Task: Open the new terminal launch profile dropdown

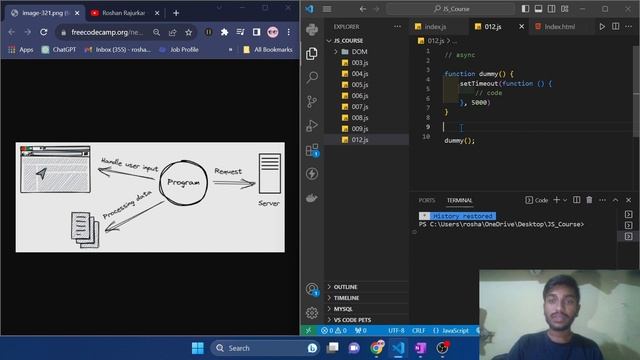Action: pos(565,200)
